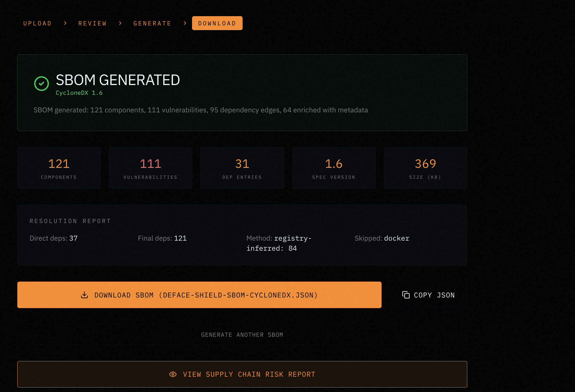Image resolution: width=575 pixels, height=392 pixels.
Task: Open the REVIEW step
Action: point(92,23)
